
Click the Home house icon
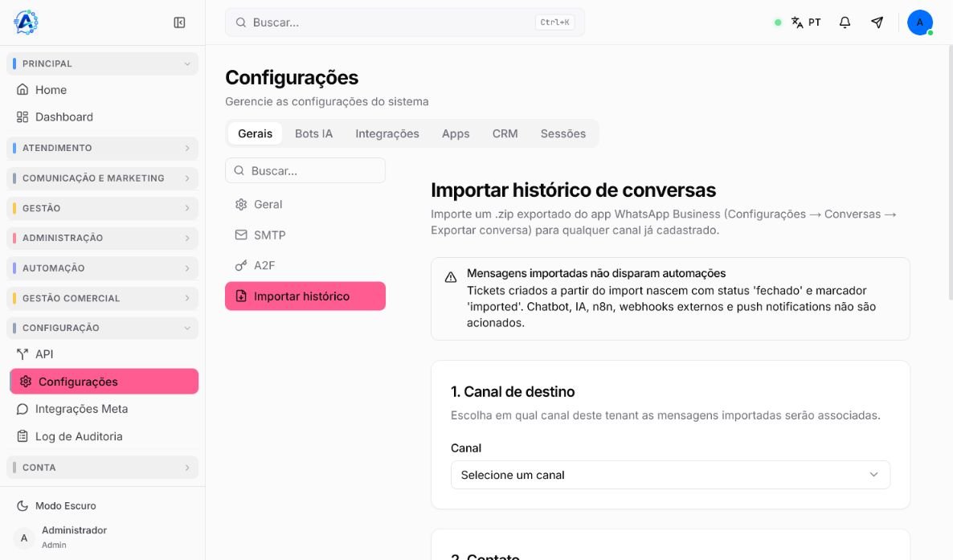[22, 89]
